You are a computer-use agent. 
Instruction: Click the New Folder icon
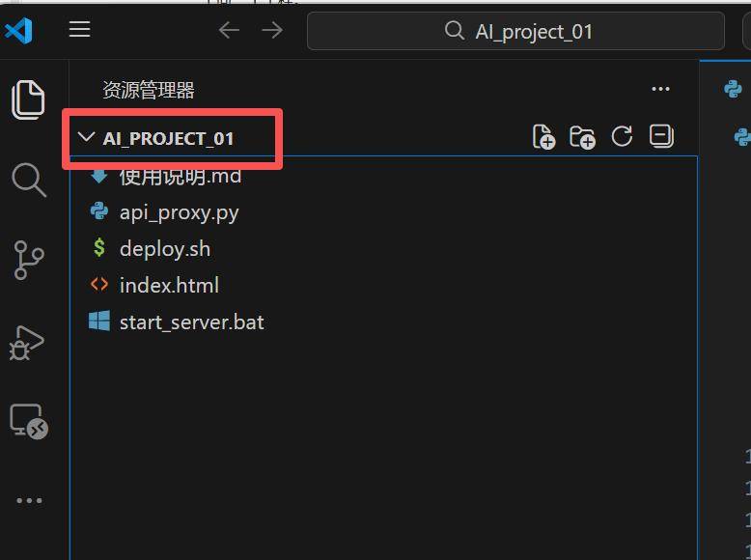pyautogui.click(x=582, y=137)
